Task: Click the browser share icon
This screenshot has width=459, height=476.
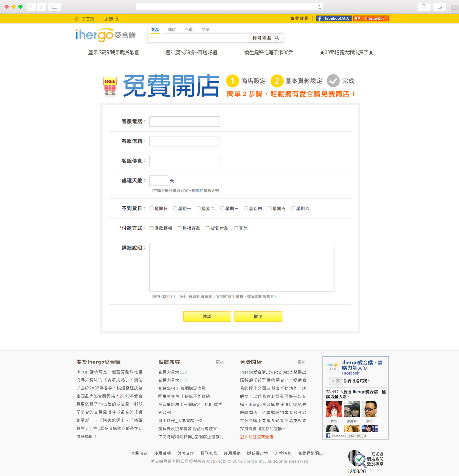Action: (x=424, y=7)
